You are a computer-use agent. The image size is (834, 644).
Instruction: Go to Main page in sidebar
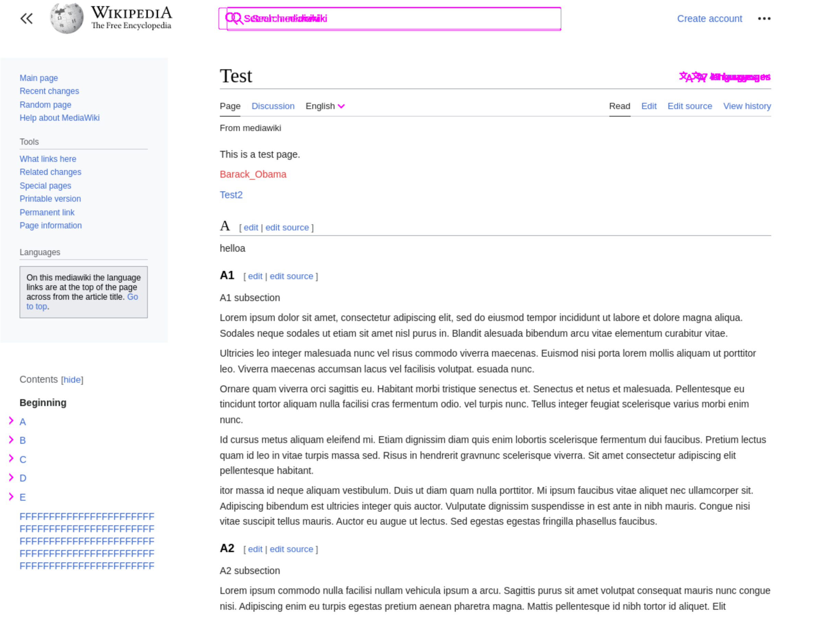[38, 78]
